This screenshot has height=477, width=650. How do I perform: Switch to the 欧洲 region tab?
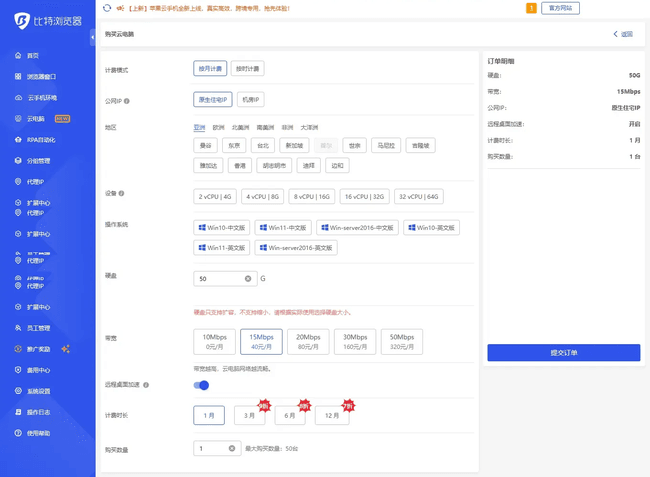pyautogui.click(x=218, y=127)
